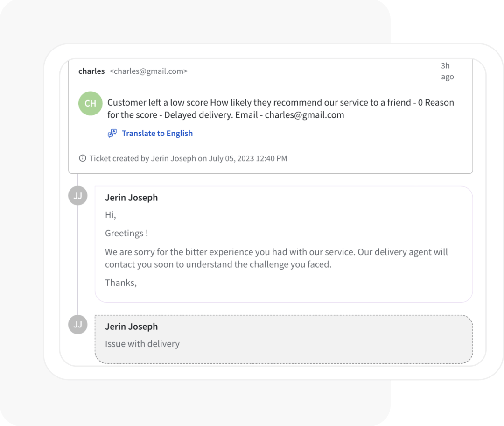Click the 3h ago timestamp

pyautogui.click(x=447, y=71)
